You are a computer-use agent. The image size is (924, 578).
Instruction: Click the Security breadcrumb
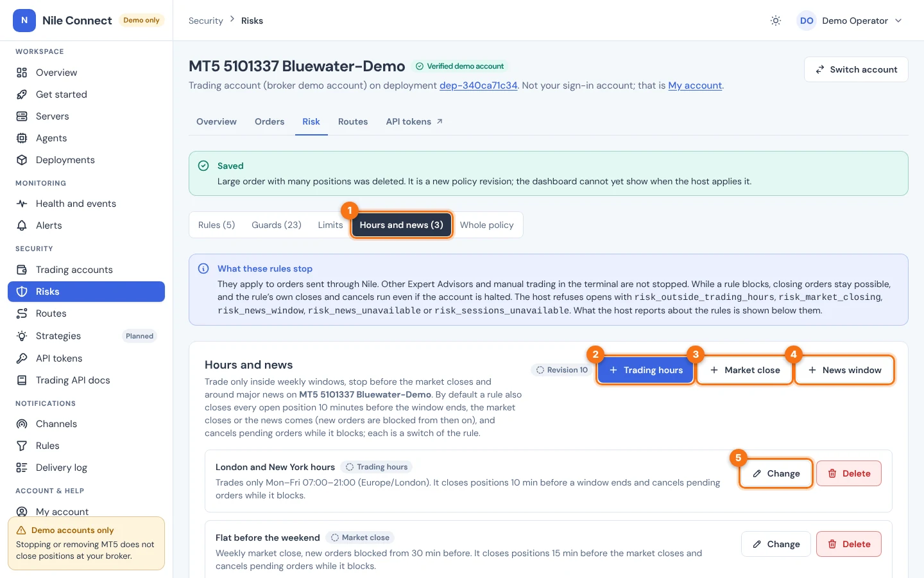(205, 21)
